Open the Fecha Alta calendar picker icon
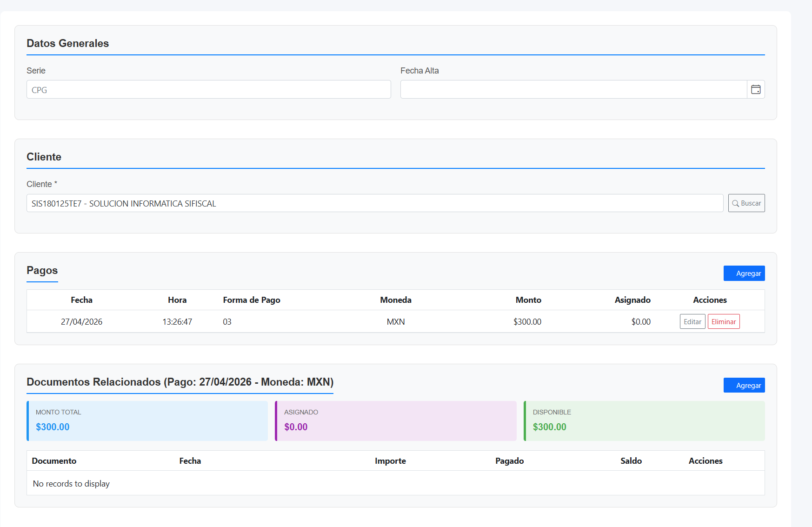The image size is (812, 527). [756, 89]
